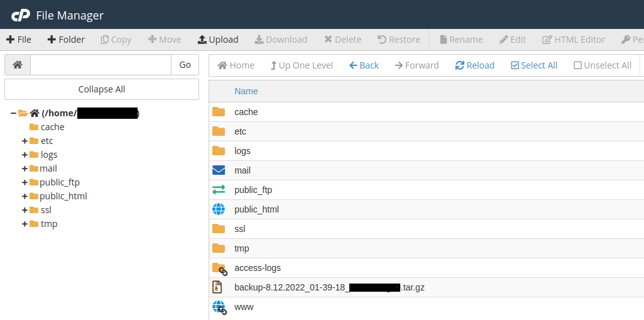Click the mail envelope icon in file list
The height and width of the screenshot is (320, 644).
tap(219, 170)
